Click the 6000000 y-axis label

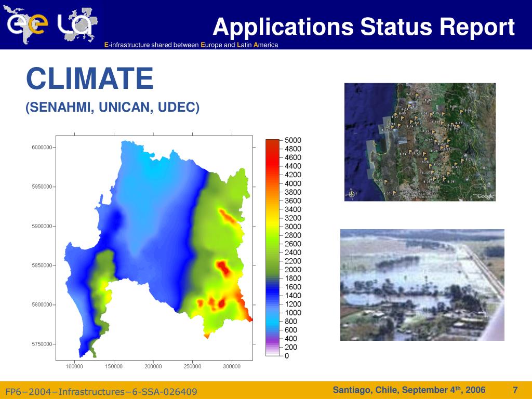click(42, 147)
